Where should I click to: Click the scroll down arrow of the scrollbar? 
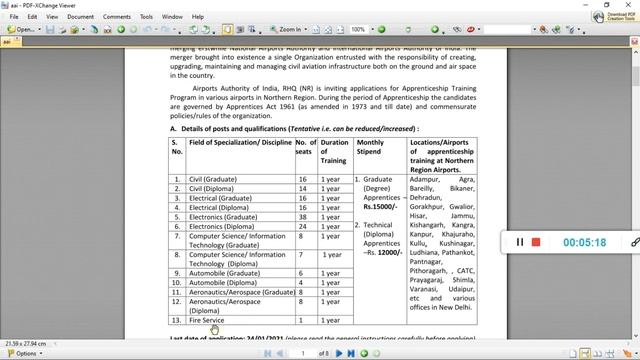point(636,336)
